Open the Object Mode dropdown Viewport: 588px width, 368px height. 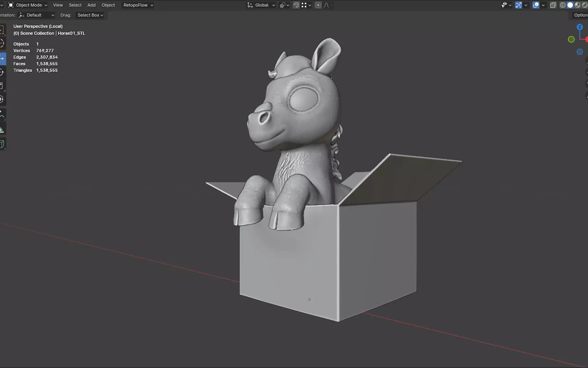(x=28, y=5)
